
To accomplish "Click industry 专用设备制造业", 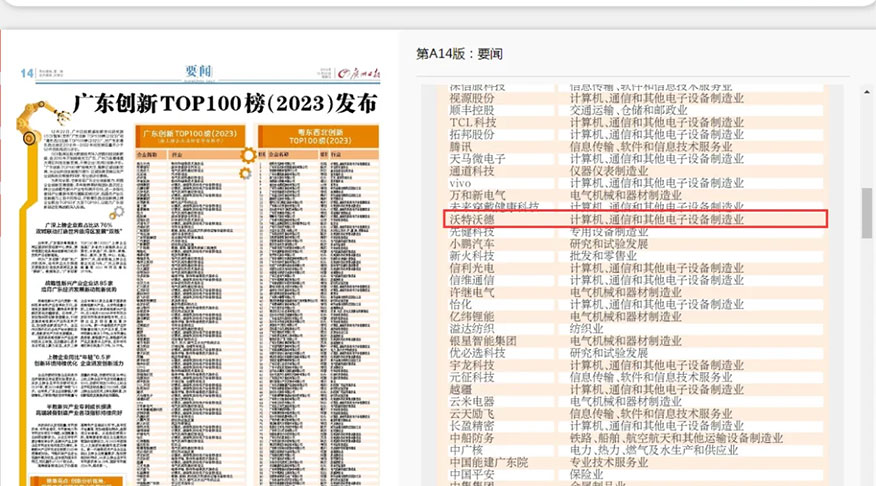I will 609,232.
